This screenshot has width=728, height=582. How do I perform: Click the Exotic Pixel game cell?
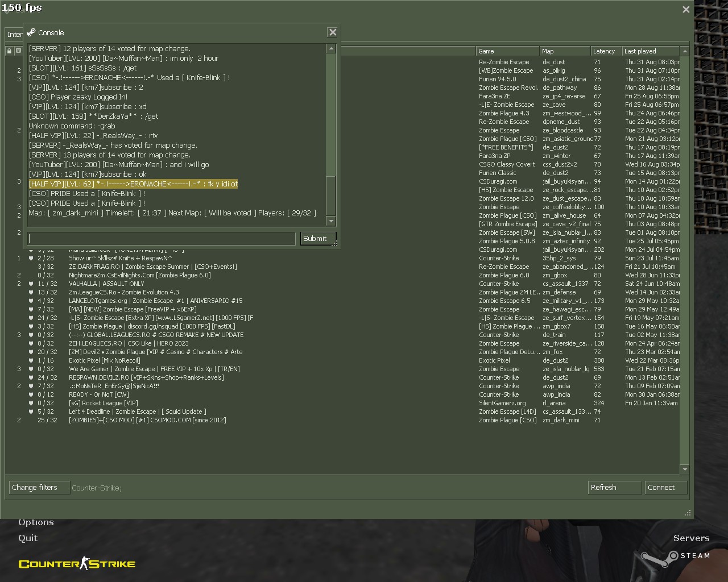(x=494, y=360)
